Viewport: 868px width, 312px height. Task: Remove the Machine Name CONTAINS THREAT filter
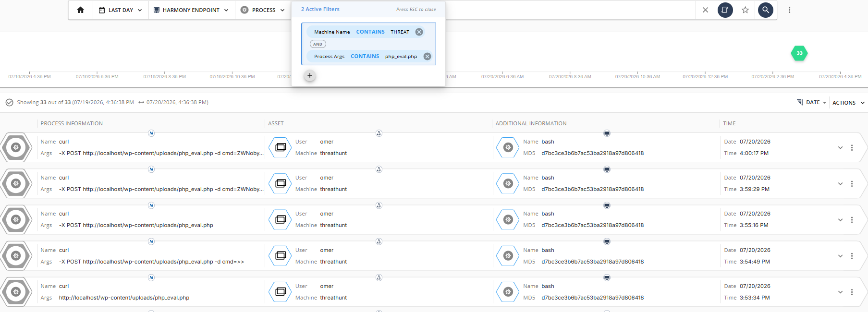(419, 32)
